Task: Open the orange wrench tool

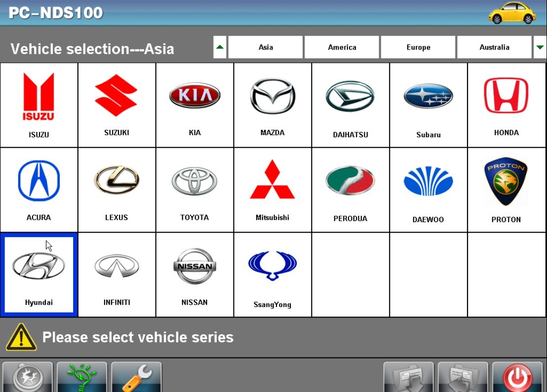Action: [x=136, y=377]
